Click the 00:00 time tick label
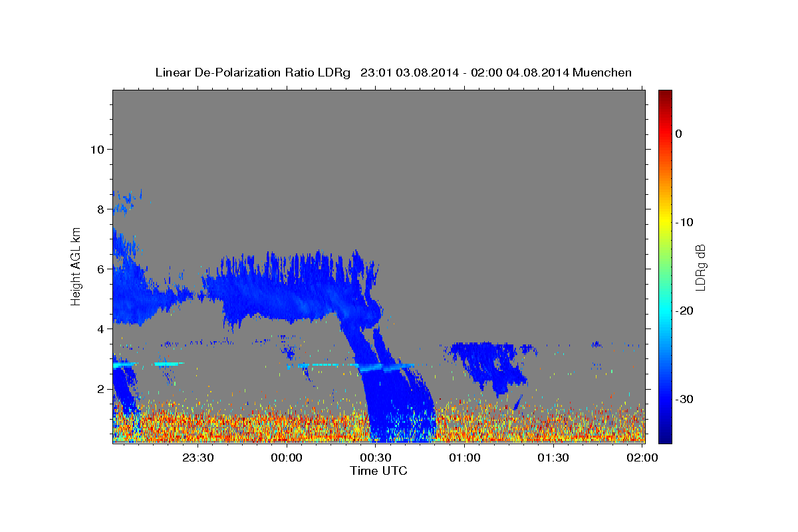Screen dimensions: 798x532 287,458
